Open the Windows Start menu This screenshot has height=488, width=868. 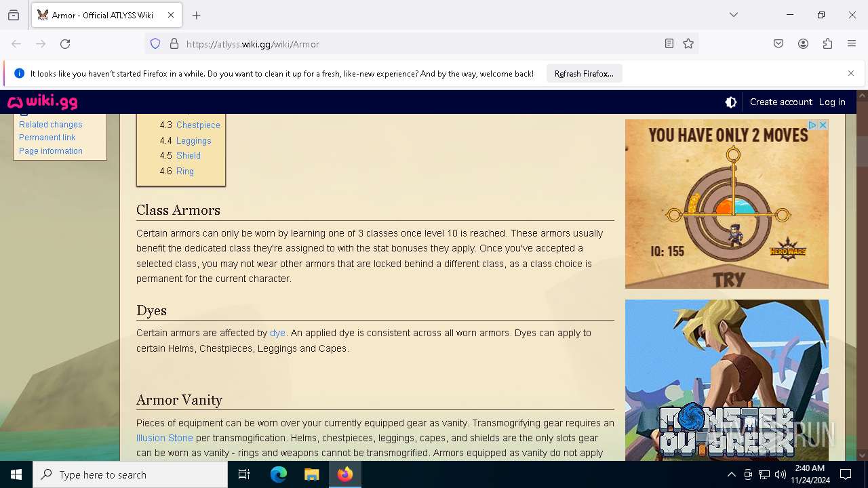pos(16,474)
